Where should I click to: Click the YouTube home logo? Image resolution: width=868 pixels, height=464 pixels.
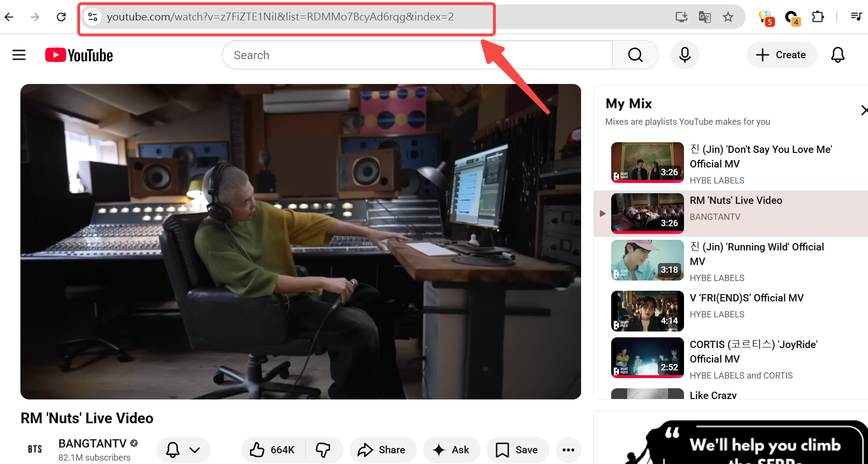78,55
